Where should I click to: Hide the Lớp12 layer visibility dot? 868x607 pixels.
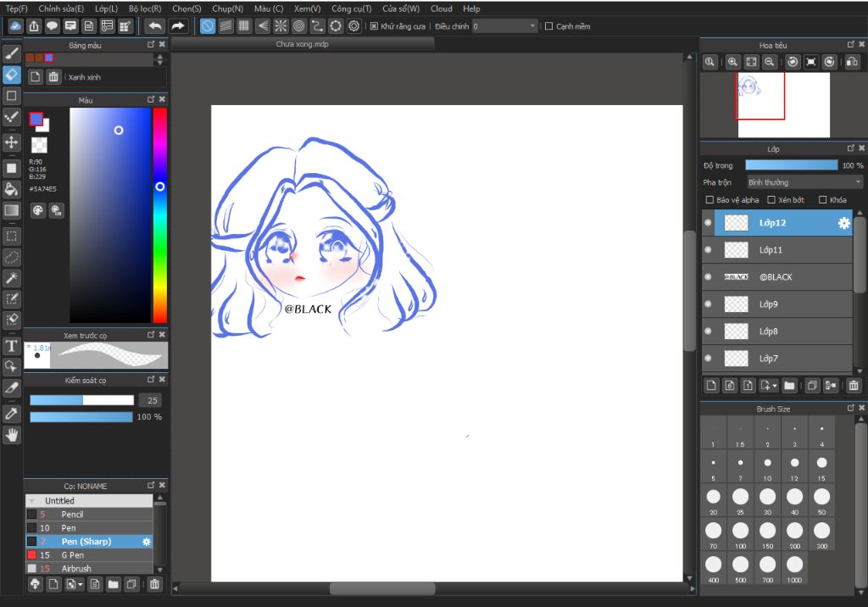[x=708, y=223]
